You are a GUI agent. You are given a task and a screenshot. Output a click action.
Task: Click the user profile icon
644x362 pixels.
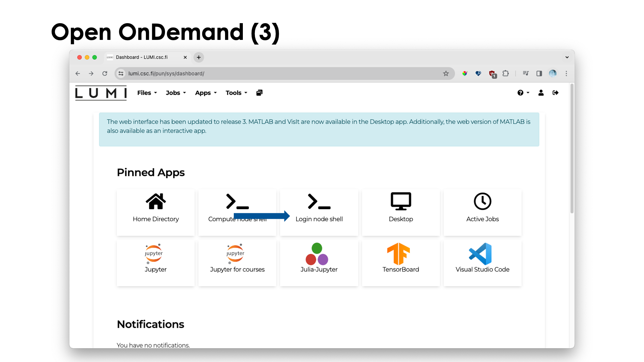(x=541, y=93)
